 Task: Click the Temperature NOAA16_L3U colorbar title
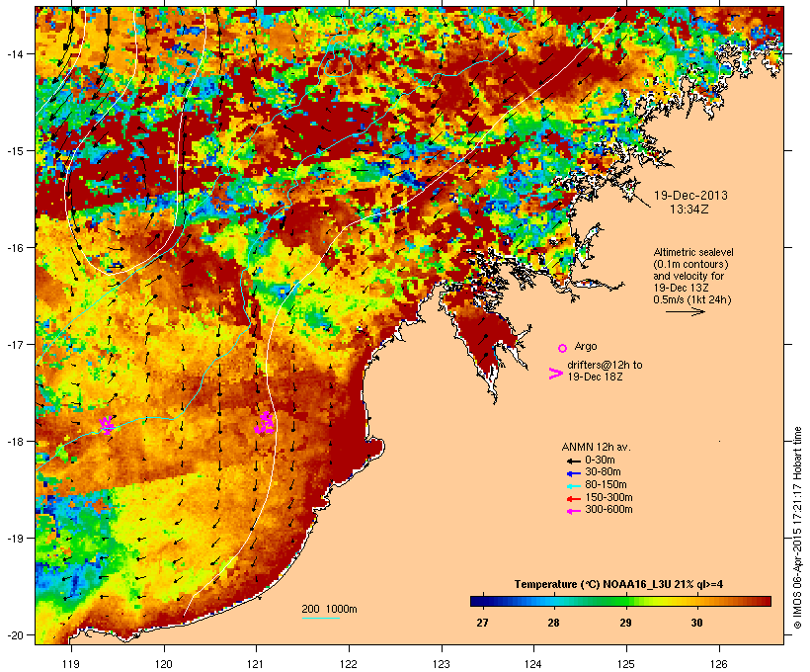pyautogui.click(x=618, y=584)
